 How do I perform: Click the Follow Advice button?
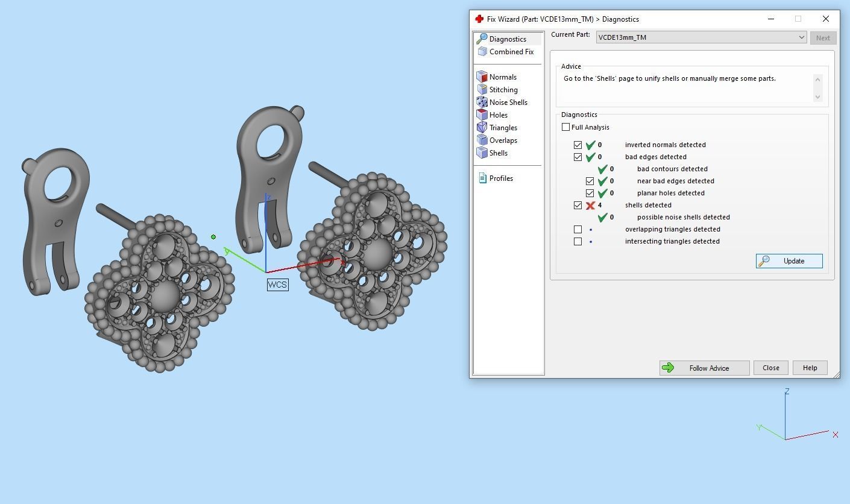(704, 368)
